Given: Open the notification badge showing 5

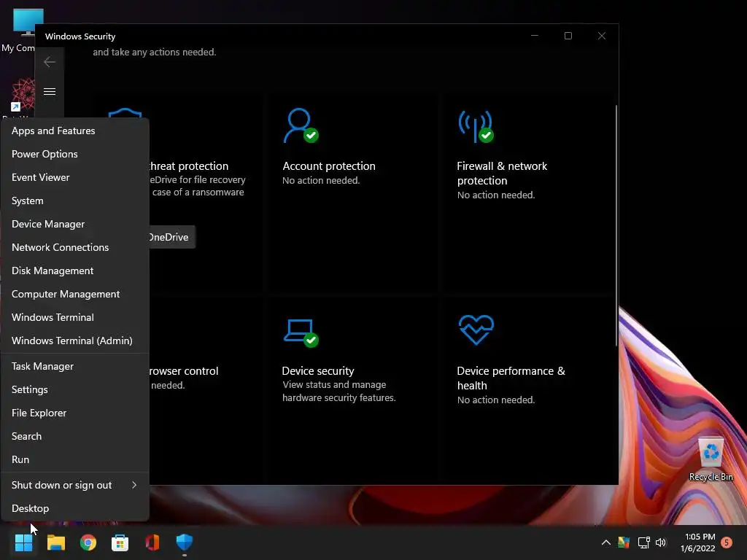Looking at the screenshot, I should pyautogui.click(x=727, y=542).
